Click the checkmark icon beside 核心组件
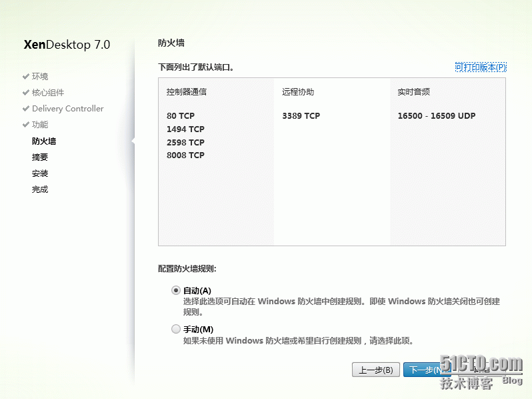The height and width of the screenshot is (399, 532). (26, 92)
